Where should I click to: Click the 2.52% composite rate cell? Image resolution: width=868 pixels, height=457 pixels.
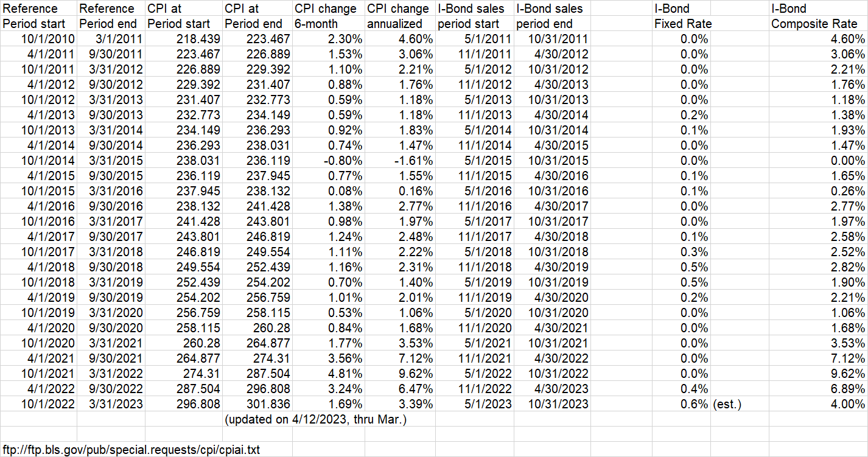(819, 252)
